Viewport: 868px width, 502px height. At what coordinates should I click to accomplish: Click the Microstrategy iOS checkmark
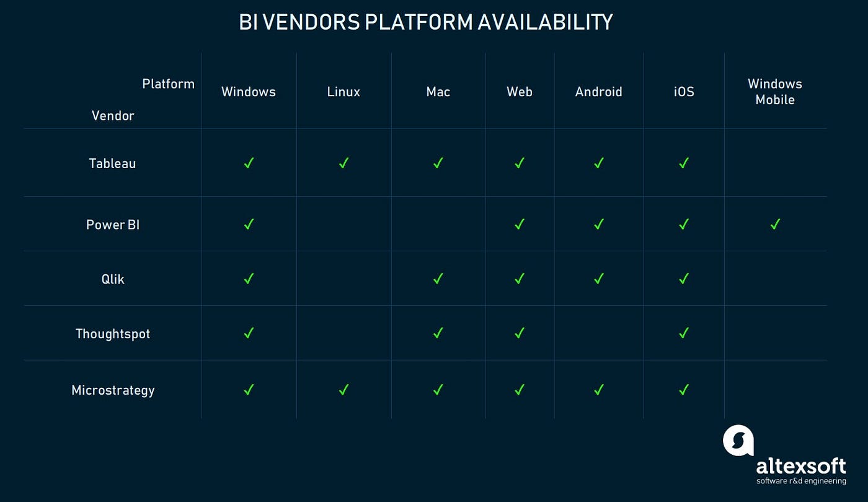[x=684, y=390]
